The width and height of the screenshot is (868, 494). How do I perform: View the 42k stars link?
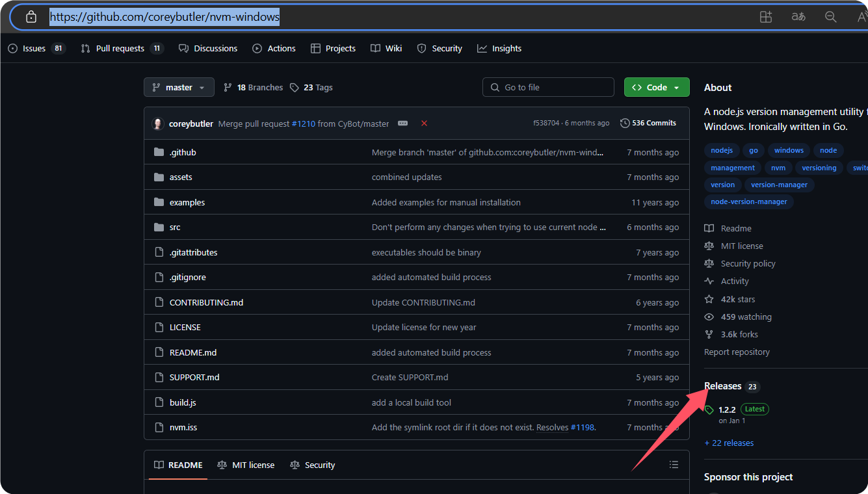click(x=730, y=299)
